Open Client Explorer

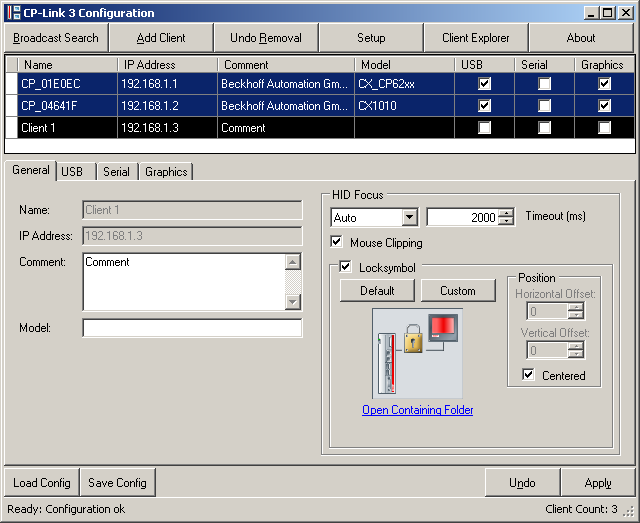(x=476, y=38)
